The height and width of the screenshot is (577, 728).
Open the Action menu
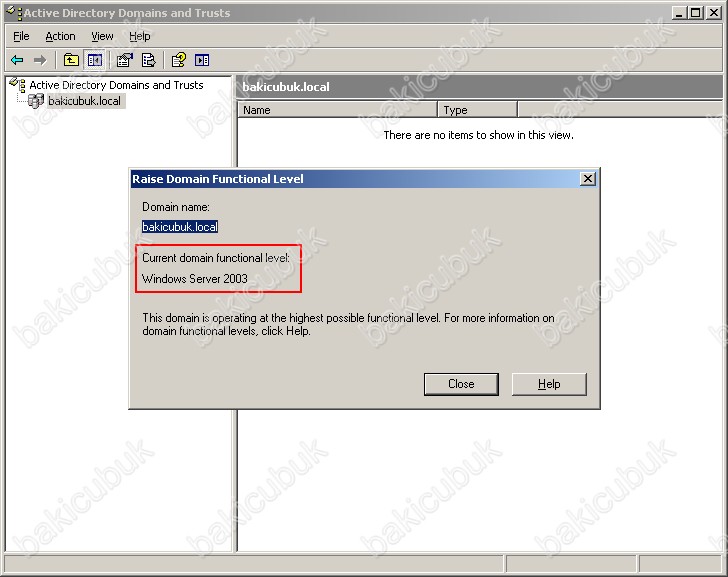(60, 36)
